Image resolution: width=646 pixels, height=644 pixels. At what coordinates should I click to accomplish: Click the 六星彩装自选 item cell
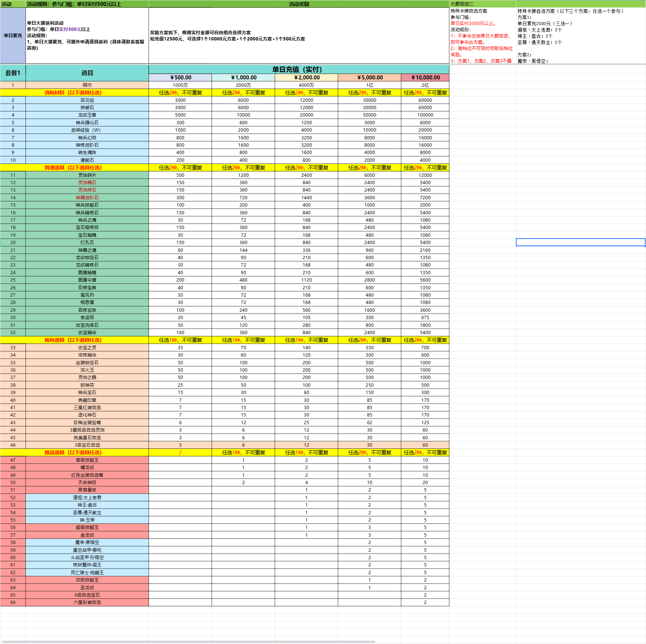click(x=87, y=602)
